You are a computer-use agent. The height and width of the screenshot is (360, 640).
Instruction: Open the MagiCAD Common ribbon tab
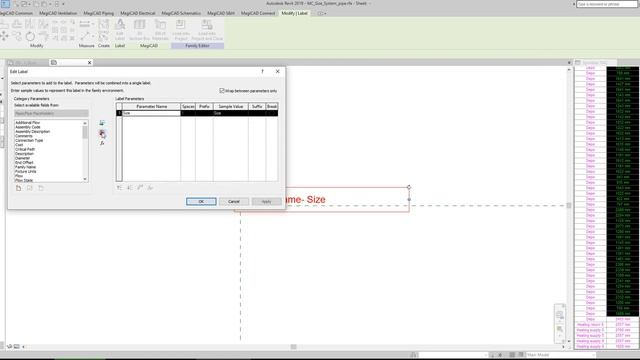click(16, 13)
